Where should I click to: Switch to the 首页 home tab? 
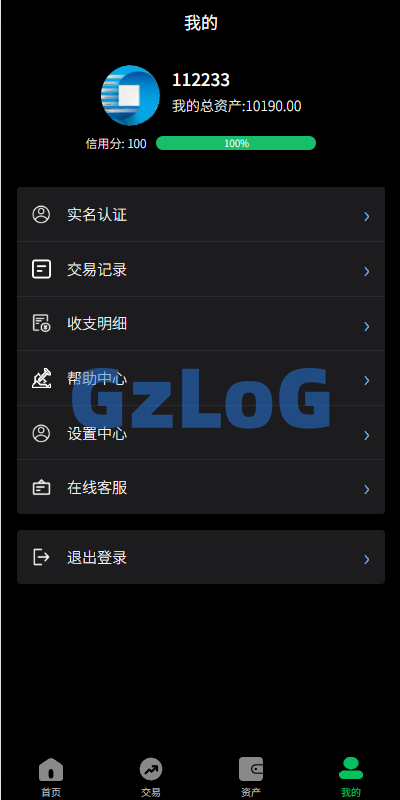coord(51,777)
